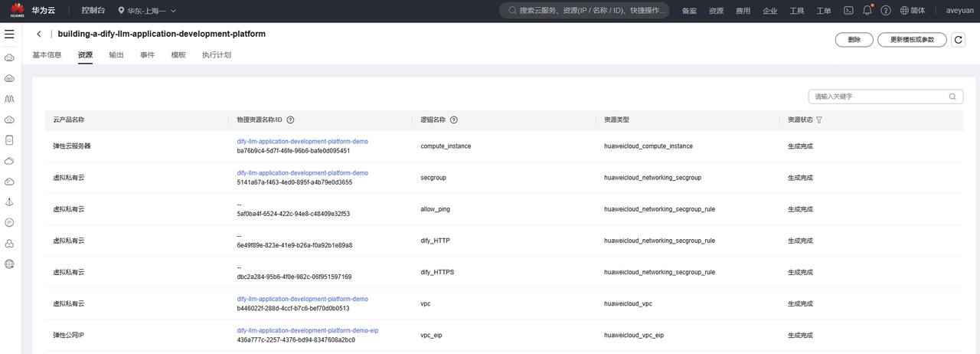Switch to the 输出 tab
This screenshot has height=354, width=980.
tap(116, 55)
